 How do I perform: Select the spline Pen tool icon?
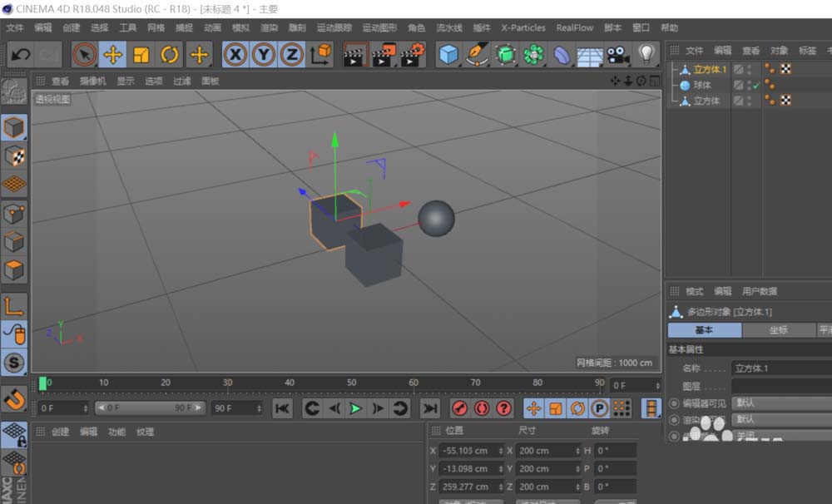pos(476,53)
